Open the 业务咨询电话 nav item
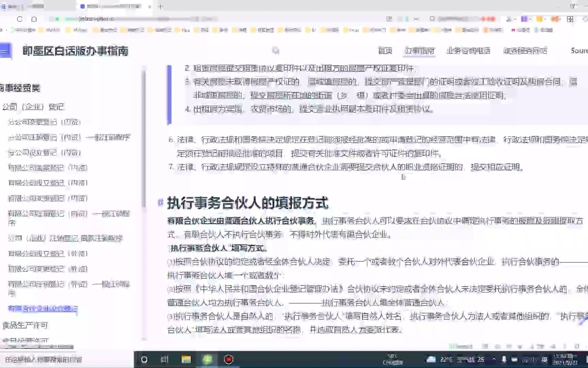 coord(468,51)
